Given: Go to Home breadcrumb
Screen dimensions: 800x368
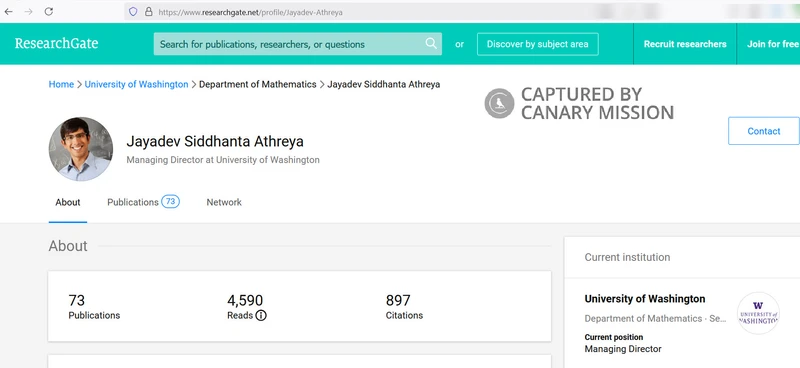Looking at the screenshot, I should pos(61,84).
